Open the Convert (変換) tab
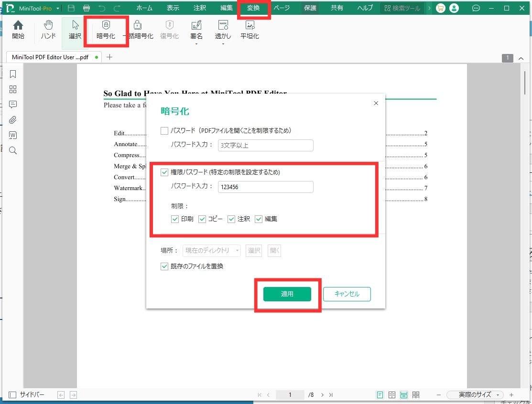This screenshot has height=404, width=532. click(253, 8)
